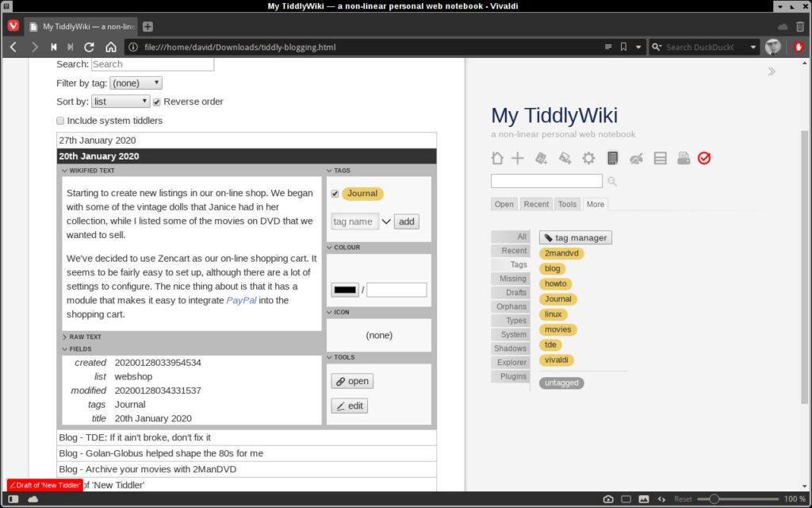The image size is (812, 508).
Task: Uncheck the Journal tag checkbox
Action: (335, 194)
